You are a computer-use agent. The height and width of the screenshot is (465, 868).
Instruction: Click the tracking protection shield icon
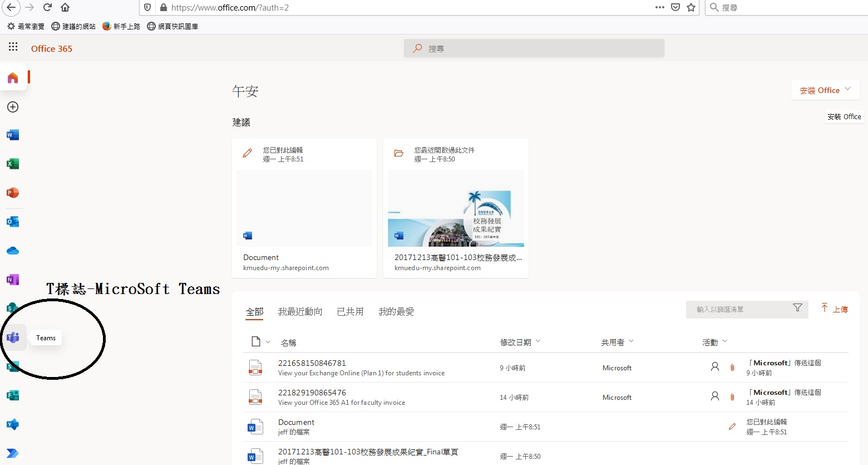pyautogui.click(x=147, y=7)
